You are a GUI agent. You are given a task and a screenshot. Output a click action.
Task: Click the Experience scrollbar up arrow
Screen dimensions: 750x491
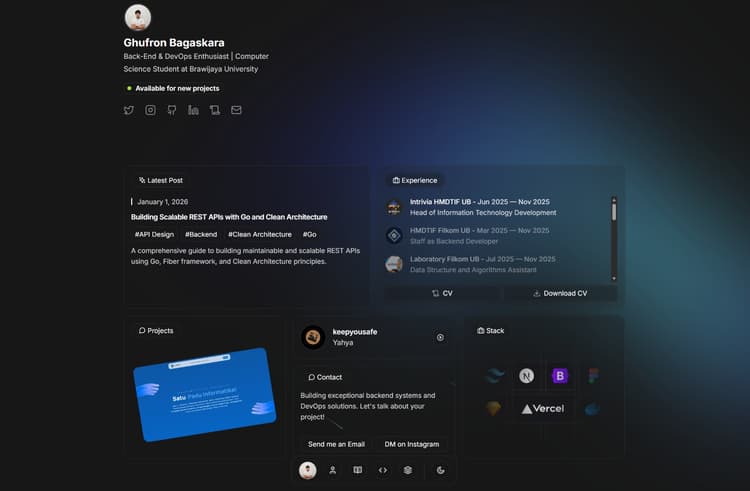point(614,199)
